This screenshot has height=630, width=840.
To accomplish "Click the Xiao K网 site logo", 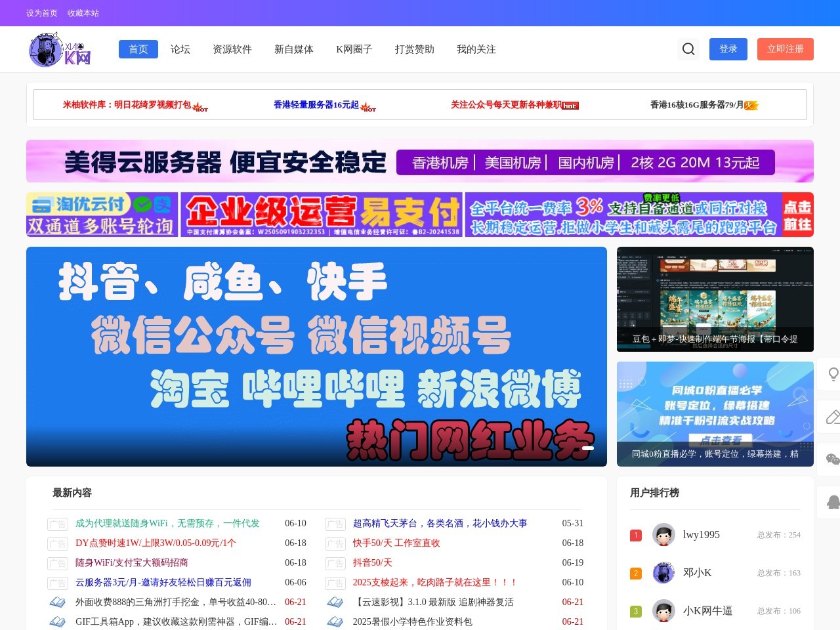I will (x=60, y=49).
